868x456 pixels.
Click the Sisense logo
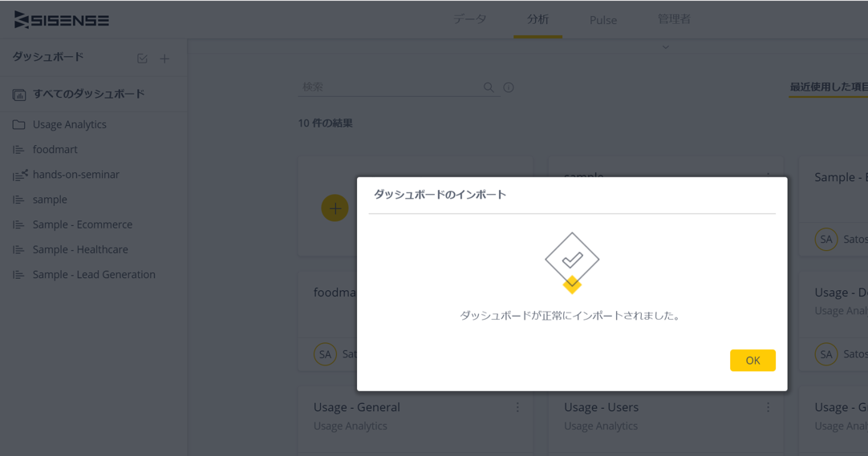[62, 20]
